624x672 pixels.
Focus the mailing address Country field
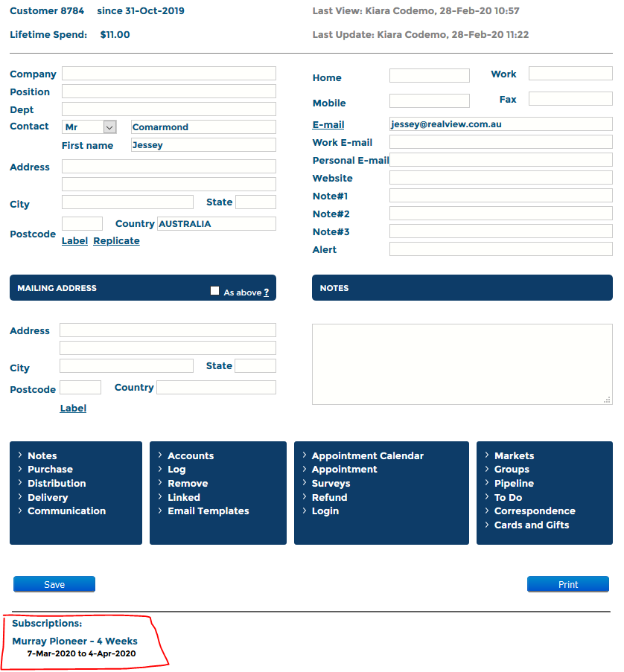(x=216, y=388)
